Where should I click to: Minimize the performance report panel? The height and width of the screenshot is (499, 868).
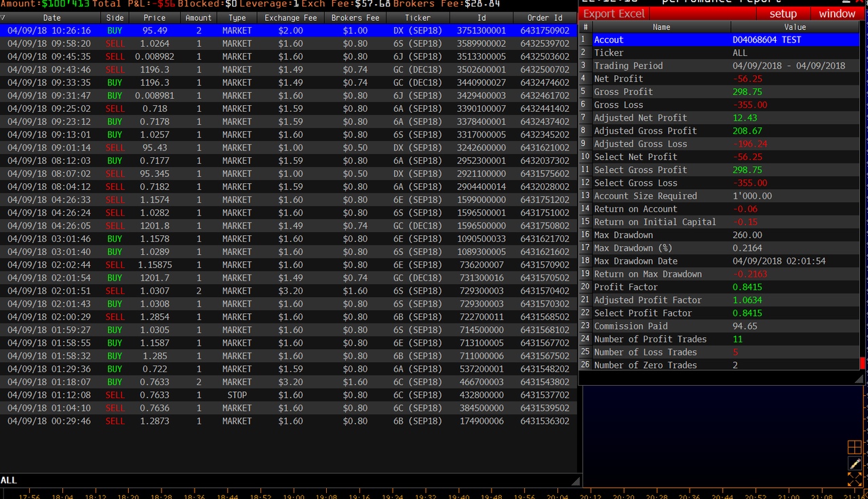846,2
